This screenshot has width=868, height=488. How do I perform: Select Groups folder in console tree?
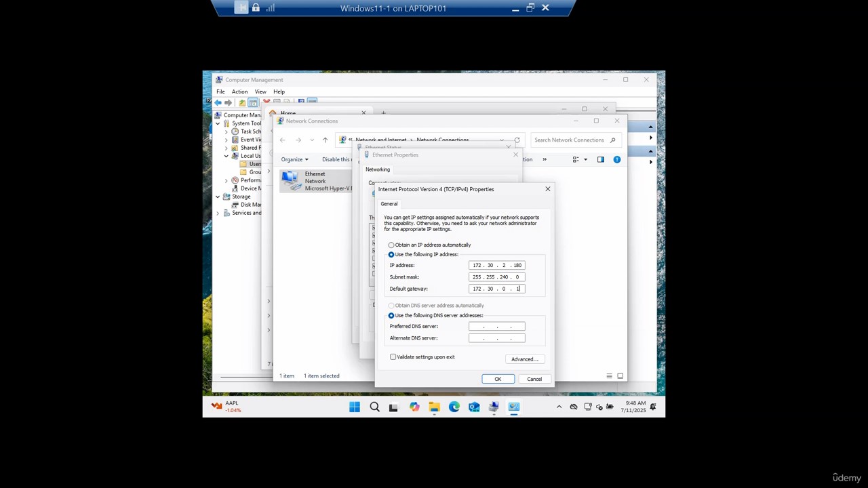(250, 172)
